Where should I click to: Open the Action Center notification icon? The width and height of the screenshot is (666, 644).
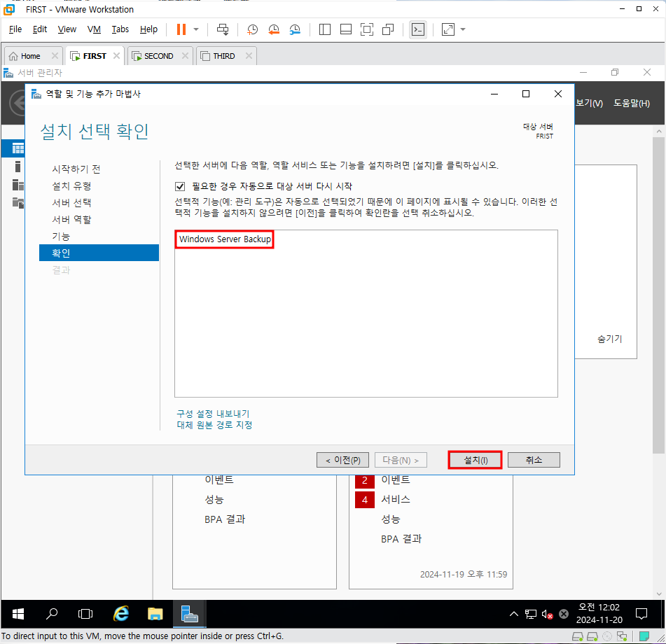click(641, 614)
